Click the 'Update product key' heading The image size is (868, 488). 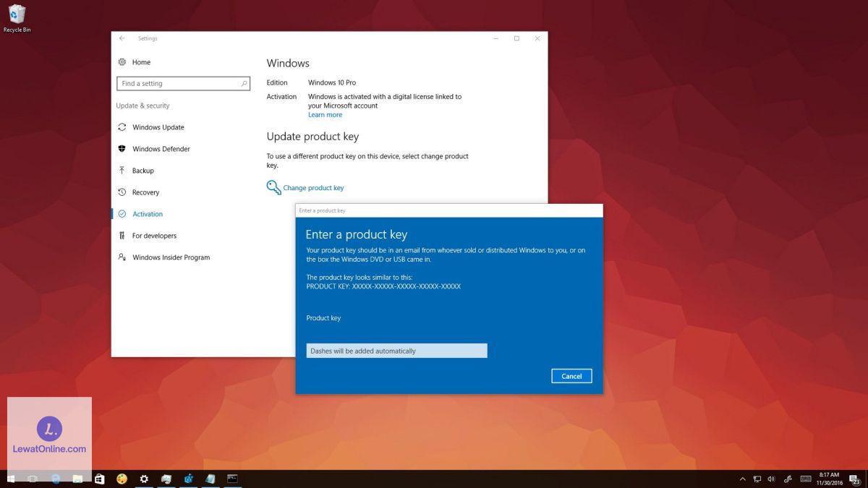point(312,137)
